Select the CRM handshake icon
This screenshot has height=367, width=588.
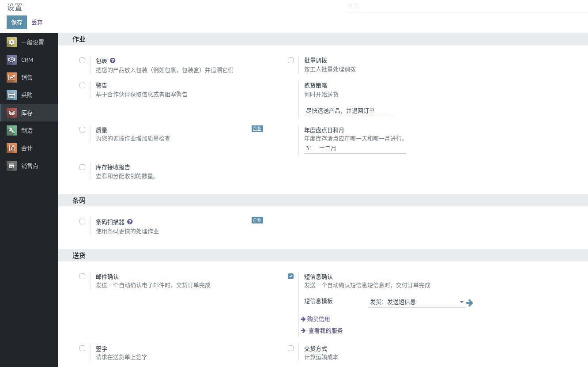pyautogui.click(x=12, y=60)
